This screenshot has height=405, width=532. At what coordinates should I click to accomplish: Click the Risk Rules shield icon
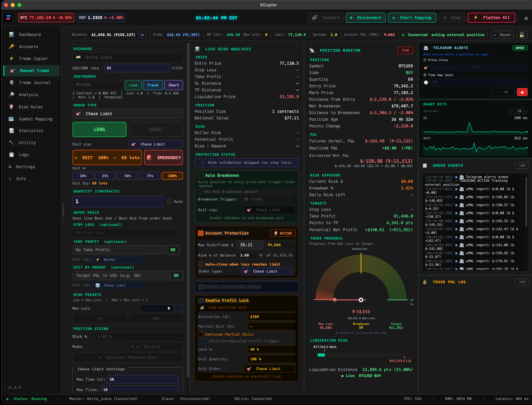11,107
